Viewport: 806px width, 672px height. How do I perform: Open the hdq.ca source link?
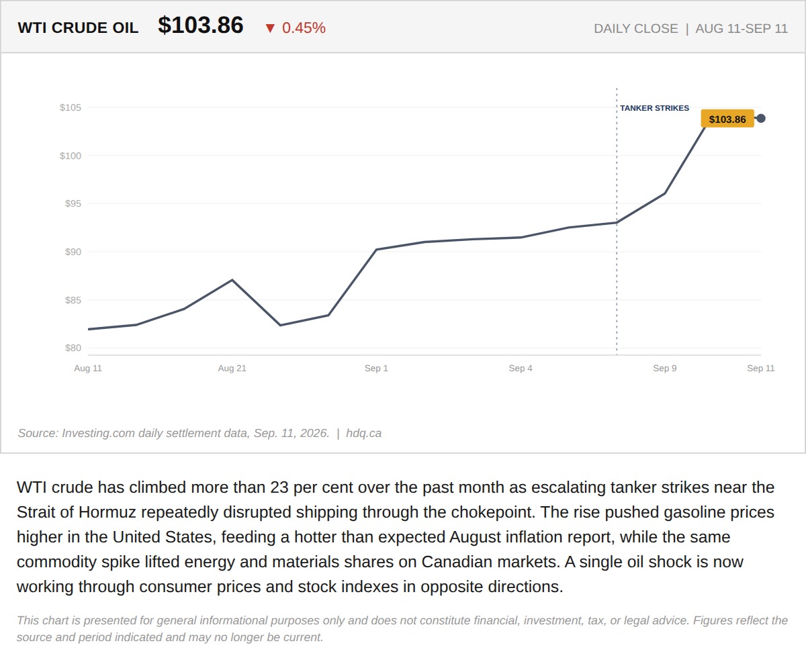pyautogui.click(x=363, y=434)
